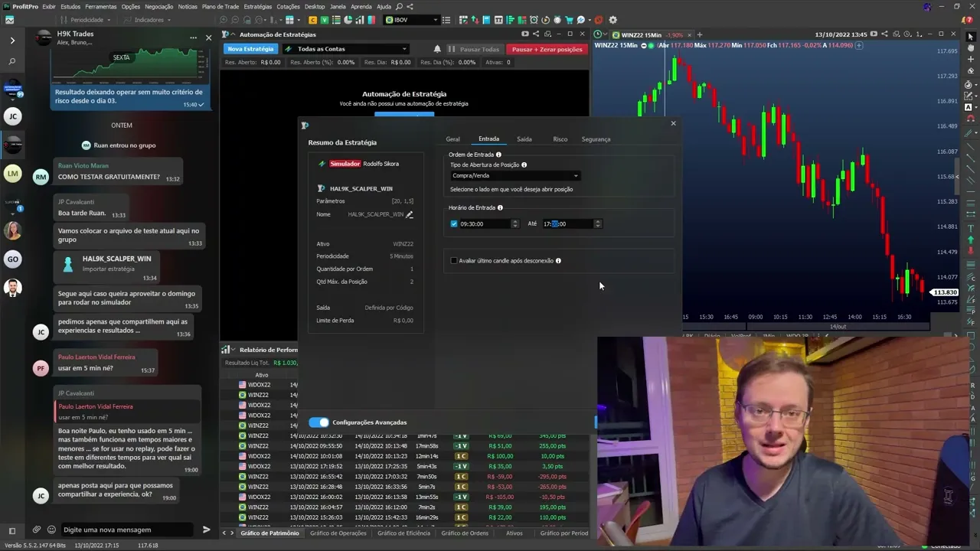Open H9K Trades more options menu
The width and height of the screenshot is (980, 551).
(x=193, y=37)
